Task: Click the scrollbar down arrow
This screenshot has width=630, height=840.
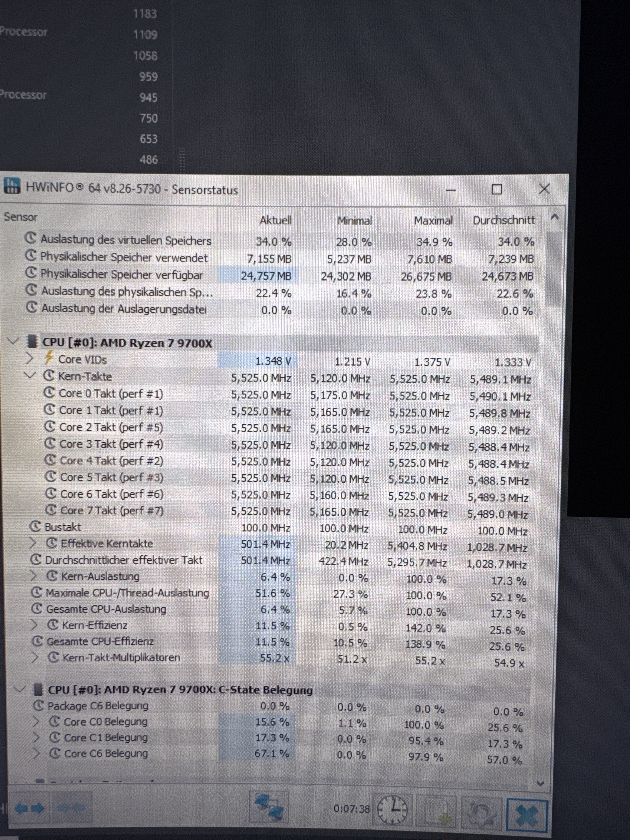Action: coord(541,783)
